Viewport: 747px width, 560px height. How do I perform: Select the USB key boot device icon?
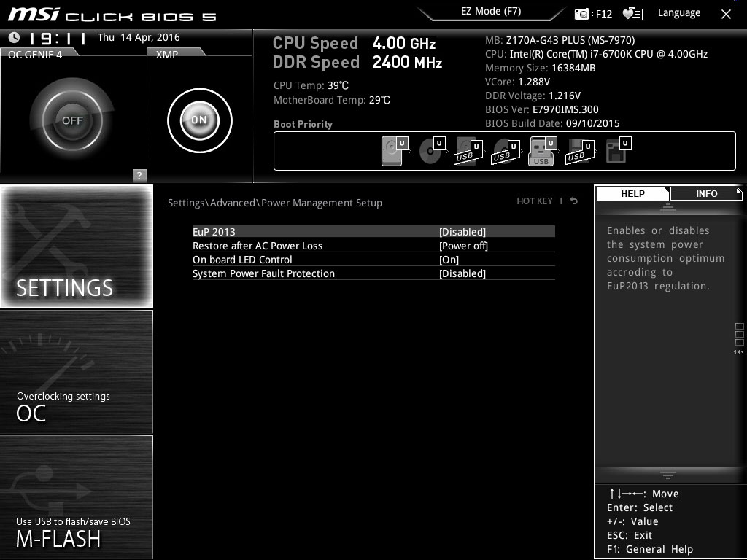pos(543,152)
